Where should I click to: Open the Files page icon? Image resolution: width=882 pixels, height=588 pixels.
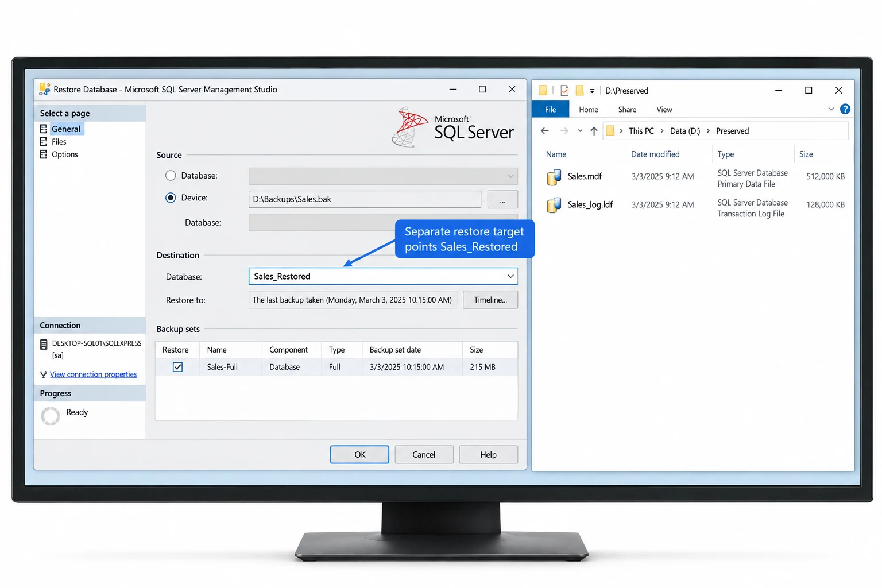click(x=44, y=142)
